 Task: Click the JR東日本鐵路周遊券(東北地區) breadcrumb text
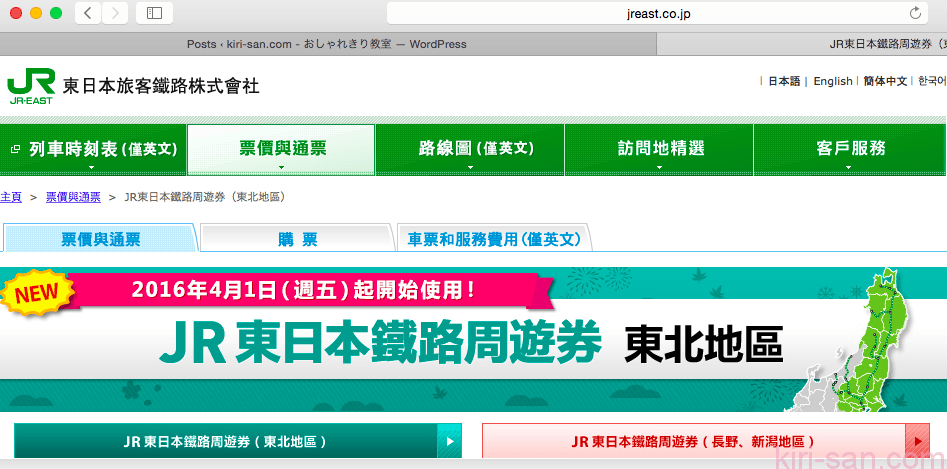point(204,197)
